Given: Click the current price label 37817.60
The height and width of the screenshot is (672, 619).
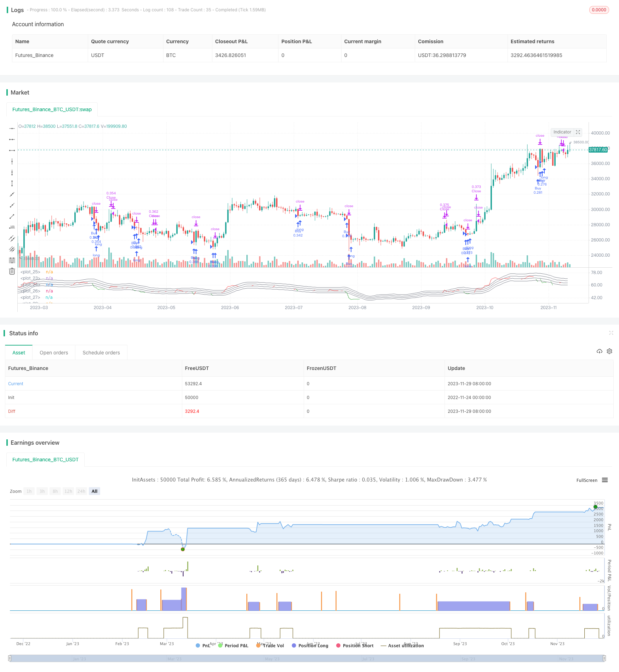Looking at the screenshot, I should click(x=598, y=150).
